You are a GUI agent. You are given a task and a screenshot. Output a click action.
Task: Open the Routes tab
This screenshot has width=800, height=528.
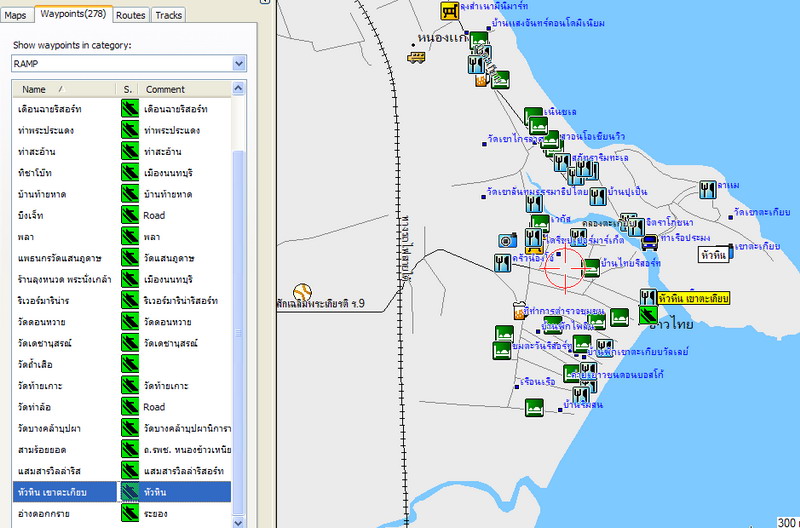tap(130, 15)
